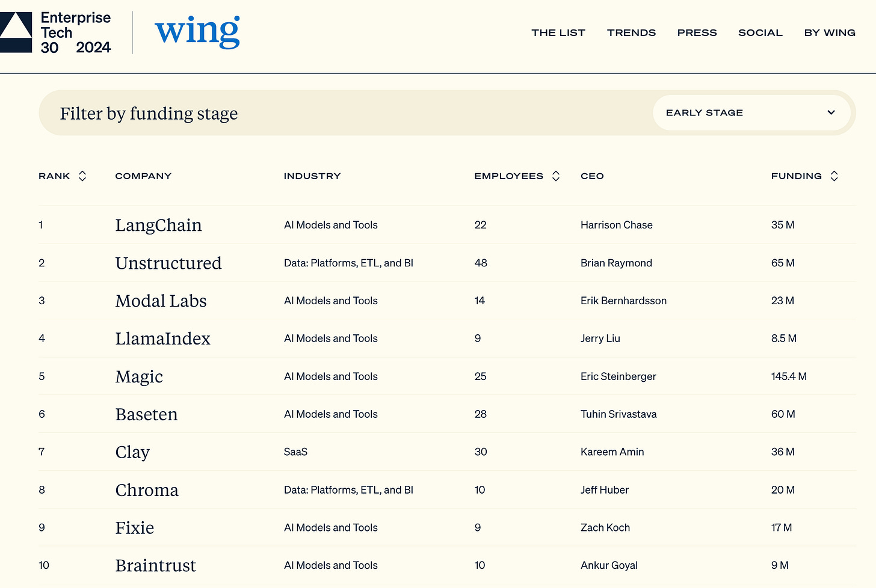Click CEO name Tuhin Srivastava
This screenshot has width=876, height=588.
click(618, 414)
